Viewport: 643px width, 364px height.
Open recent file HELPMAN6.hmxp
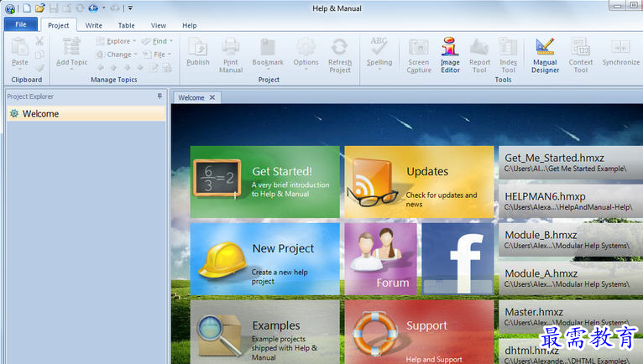pos(571,201)
